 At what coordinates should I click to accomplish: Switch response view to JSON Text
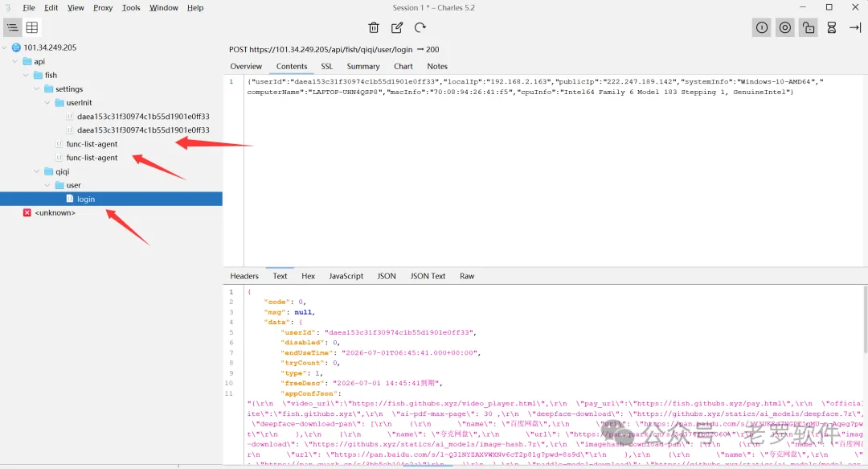(428, 276)
